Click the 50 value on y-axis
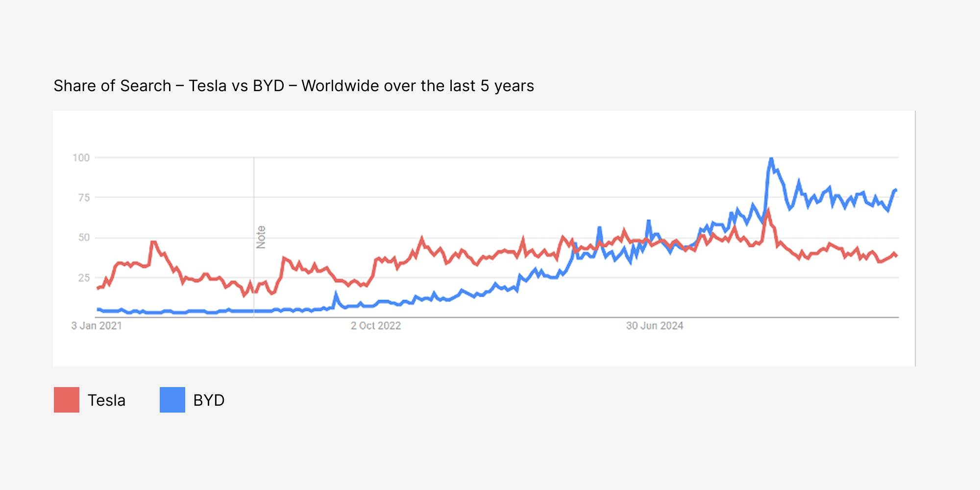Image resolution: width=980 pixels, height=490 pixels. [84, 238]
